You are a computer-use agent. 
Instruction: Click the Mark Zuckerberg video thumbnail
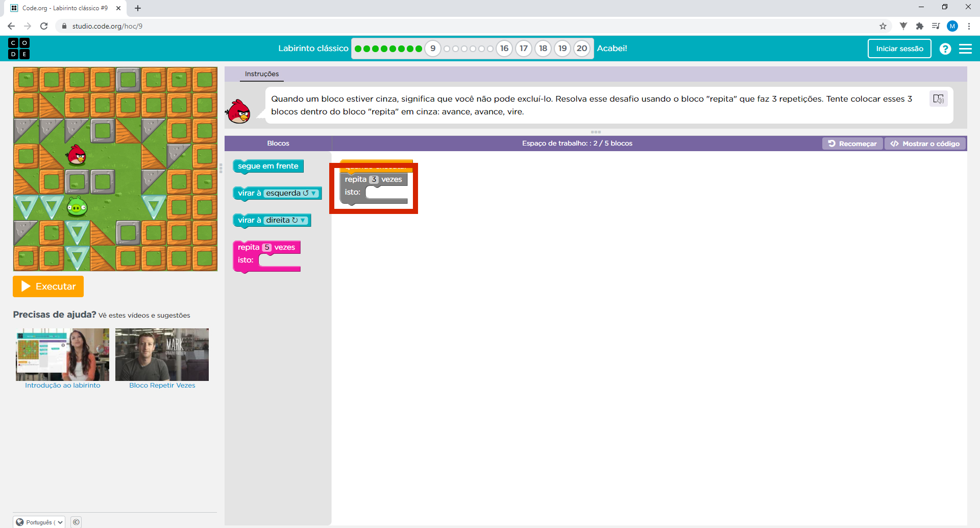(x=162, y=354)
